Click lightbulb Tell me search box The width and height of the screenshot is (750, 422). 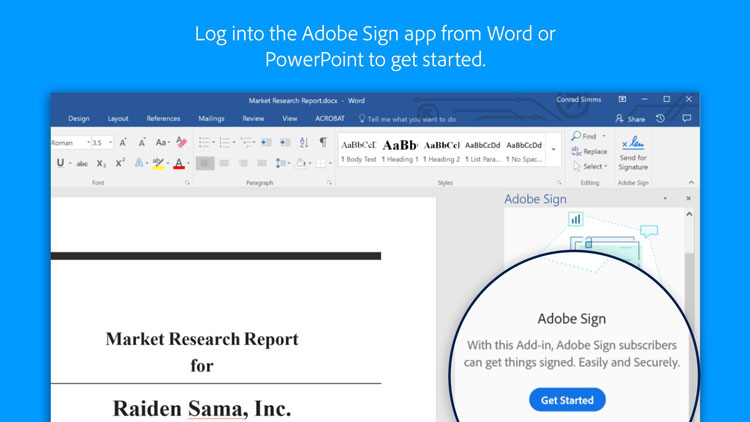[x=407, y=119]
